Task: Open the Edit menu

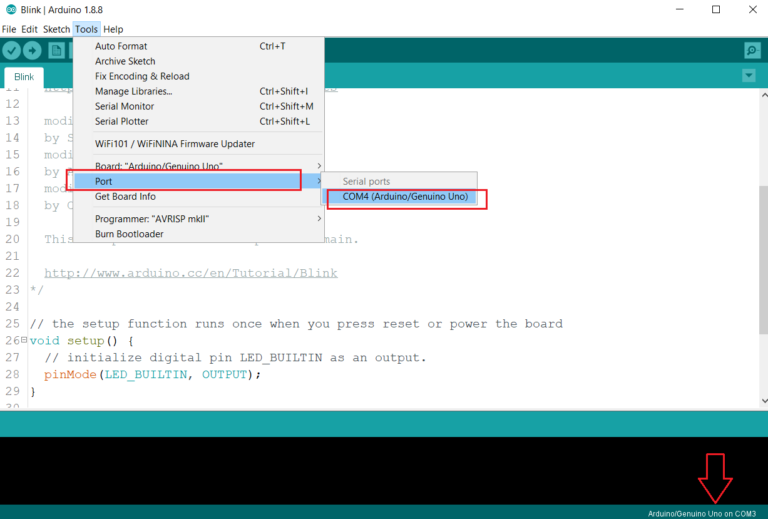Action: click(29, 29)
